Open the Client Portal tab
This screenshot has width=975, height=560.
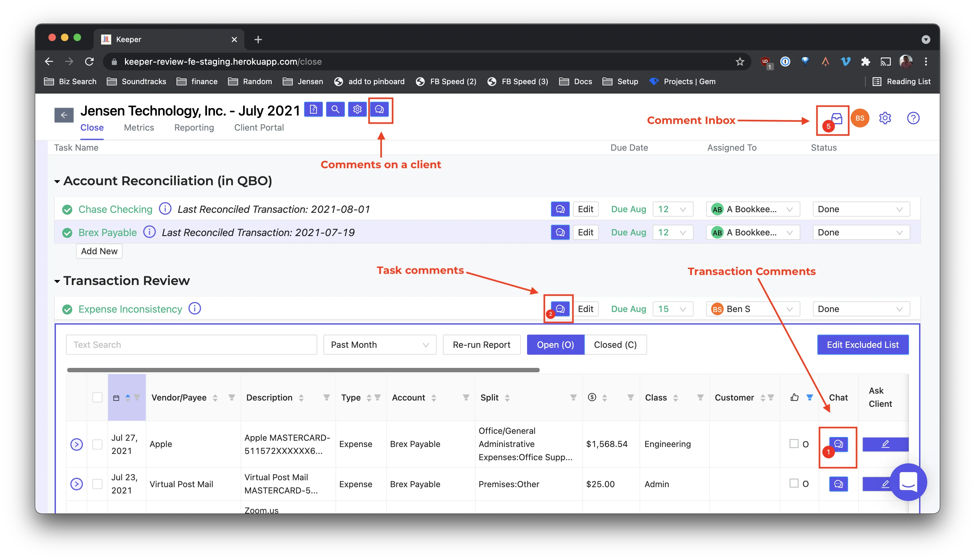click(x=259, y=128)
